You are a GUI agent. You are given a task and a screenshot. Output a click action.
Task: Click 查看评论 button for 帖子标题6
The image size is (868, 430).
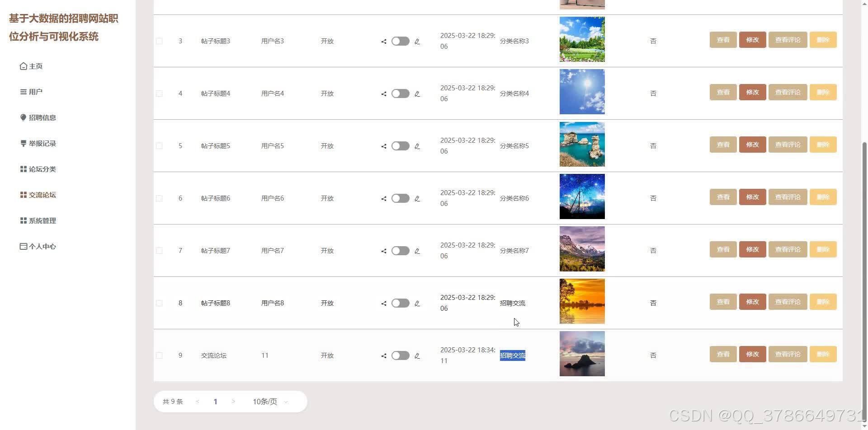[788, 197]
